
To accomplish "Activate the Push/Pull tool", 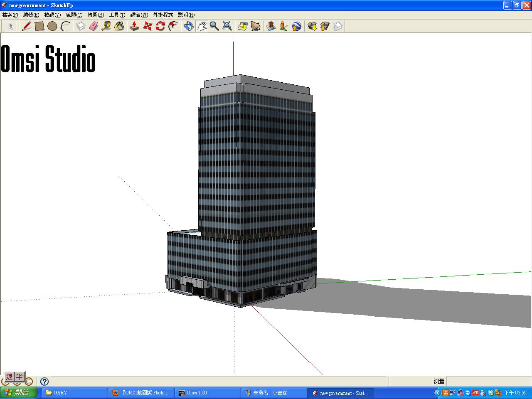I will [x=134, y=26].
